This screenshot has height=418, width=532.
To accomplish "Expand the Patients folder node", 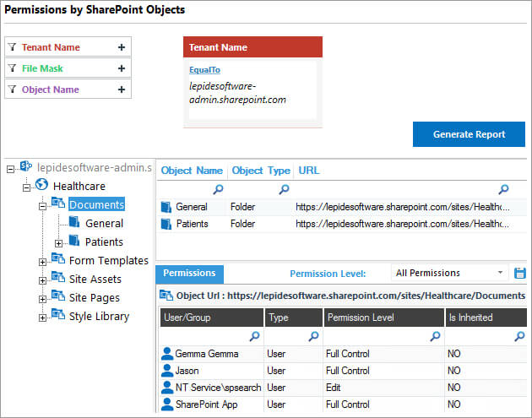I will [x=59, y=243].
